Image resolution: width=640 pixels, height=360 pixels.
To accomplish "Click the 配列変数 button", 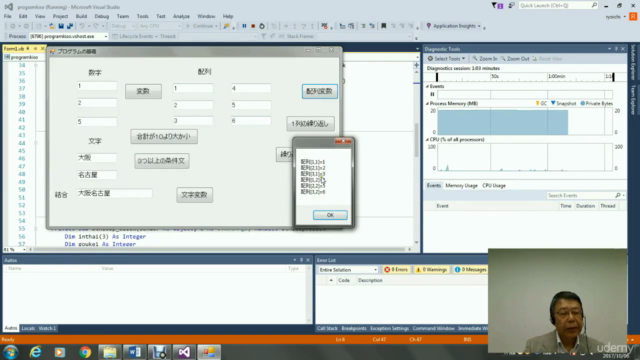I will [320, 91].
